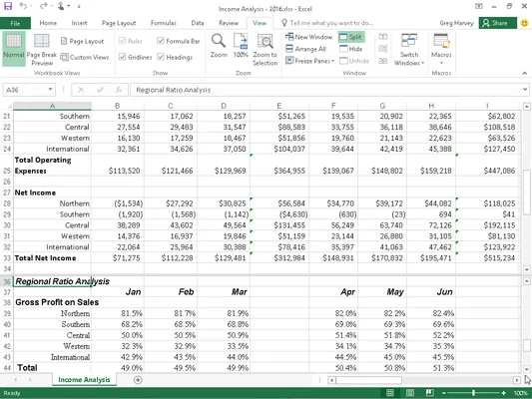Click View Side by Side icon
The height and width of the screenshot is (399, 532).
click(382, 37)
